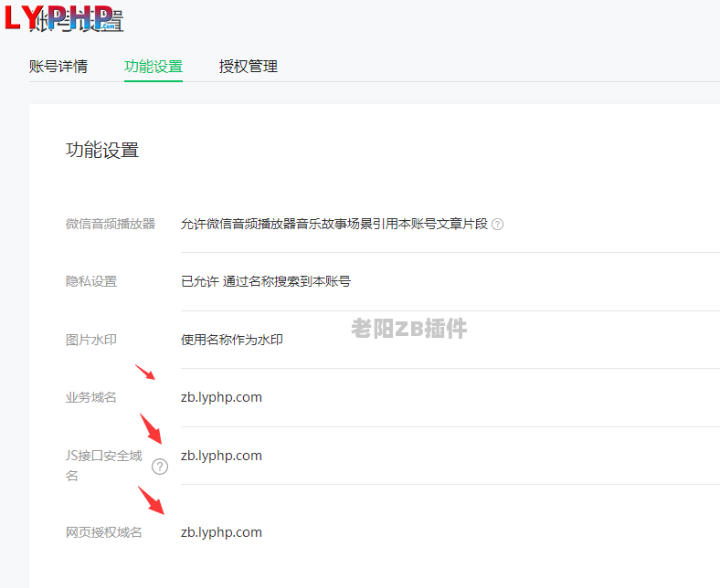720x588 pixels.
Task: Click zb.lyphp.com in 业务域名 row
Action: point(221,397)
